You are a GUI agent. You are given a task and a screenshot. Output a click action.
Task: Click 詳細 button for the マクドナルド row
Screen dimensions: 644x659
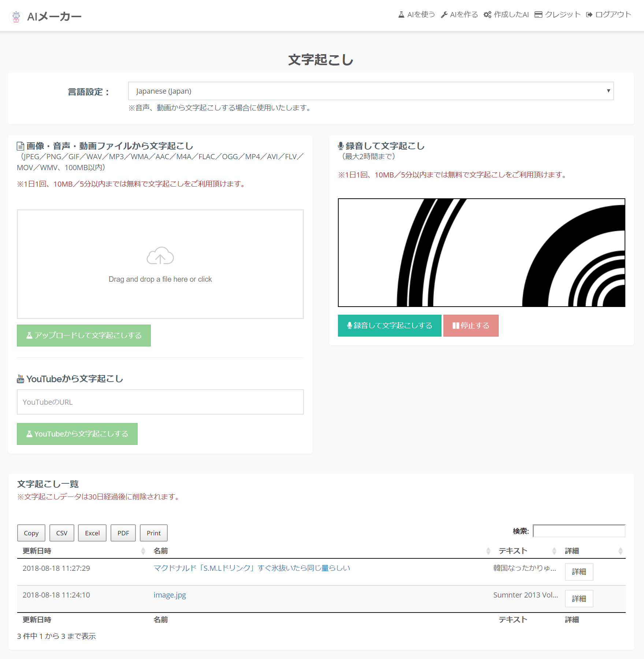579,572
